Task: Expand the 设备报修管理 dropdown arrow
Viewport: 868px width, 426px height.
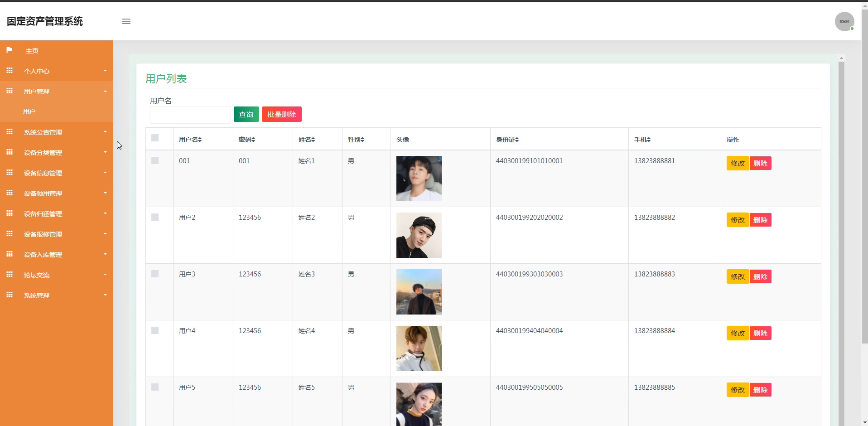Action: tap(105, 234)
